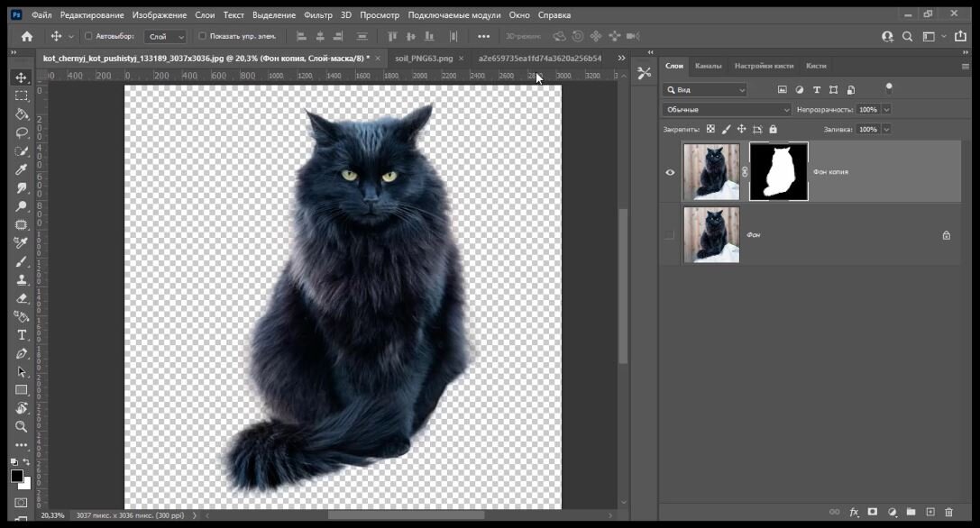
Task: Open the Вид layer filter dropdown
Action: (704, 90)
